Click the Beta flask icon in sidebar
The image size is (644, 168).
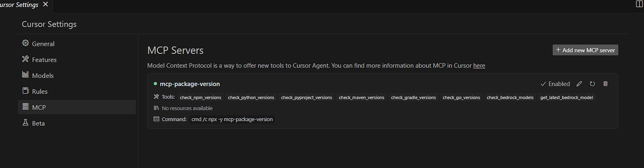click(25, 123)
